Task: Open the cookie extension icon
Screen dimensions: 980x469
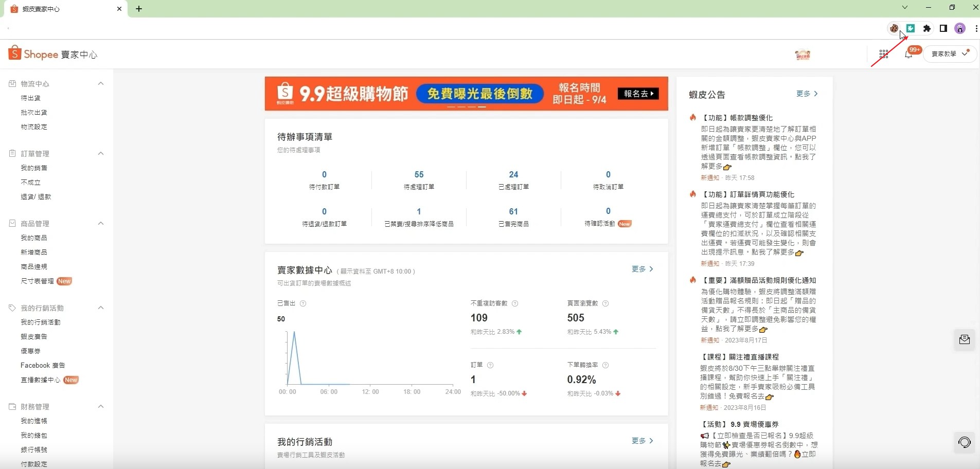Action: [x=894, y=28]
